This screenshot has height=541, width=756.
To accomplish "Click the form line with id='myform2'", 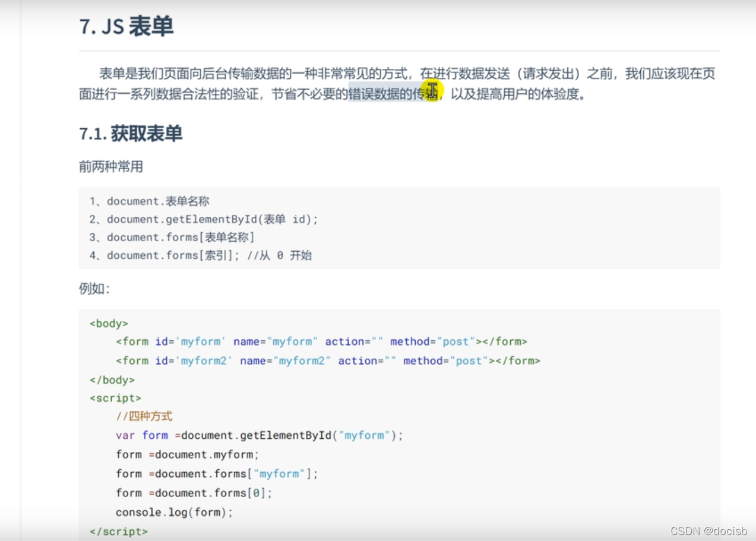I will point(328,360).
